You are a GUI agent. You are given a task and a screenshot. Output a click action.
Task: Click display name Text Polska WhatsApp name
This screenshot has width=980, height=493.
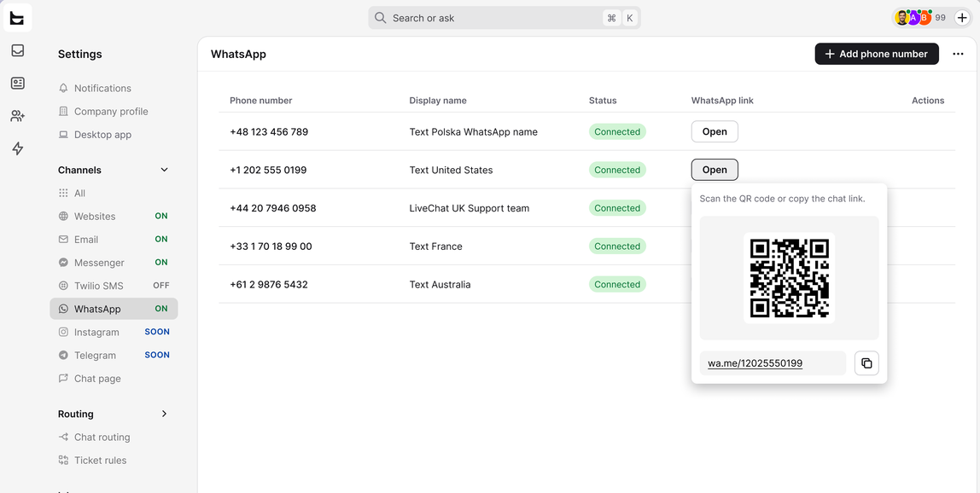pyautogui.click(x=473, y=132)
